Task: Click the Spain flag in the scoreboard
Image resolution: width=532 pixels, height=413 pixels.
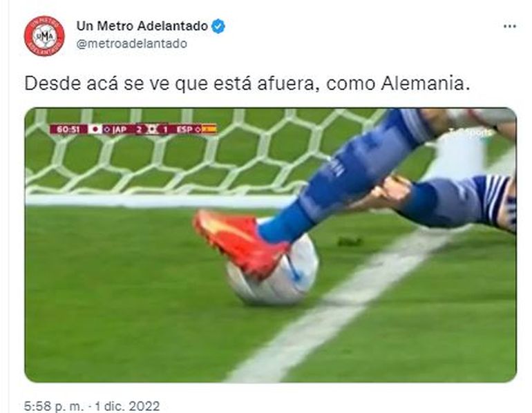Action: [x=209, y=129]
